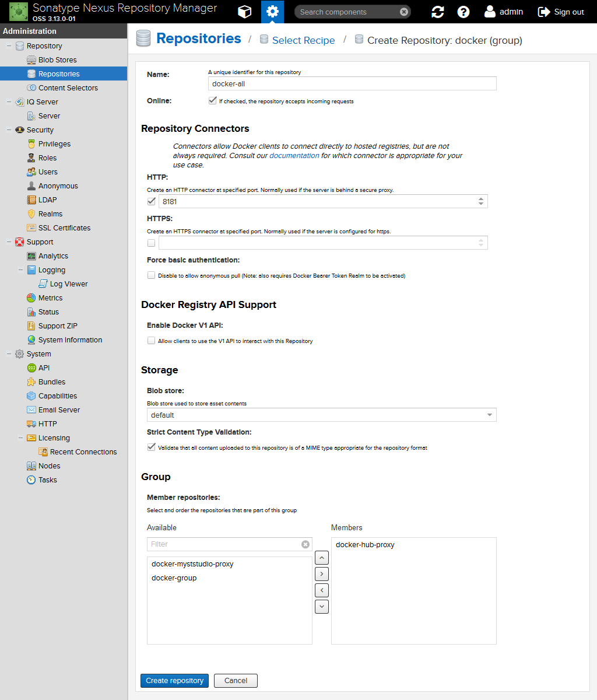
Task: Remove selected repository from Members
Action: coord(322,590)
